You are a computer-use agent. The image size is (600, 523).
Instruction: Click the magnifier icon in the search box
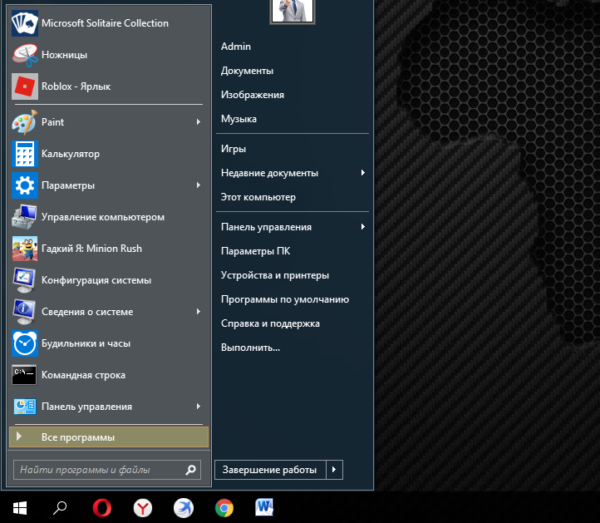coord(191,469)
